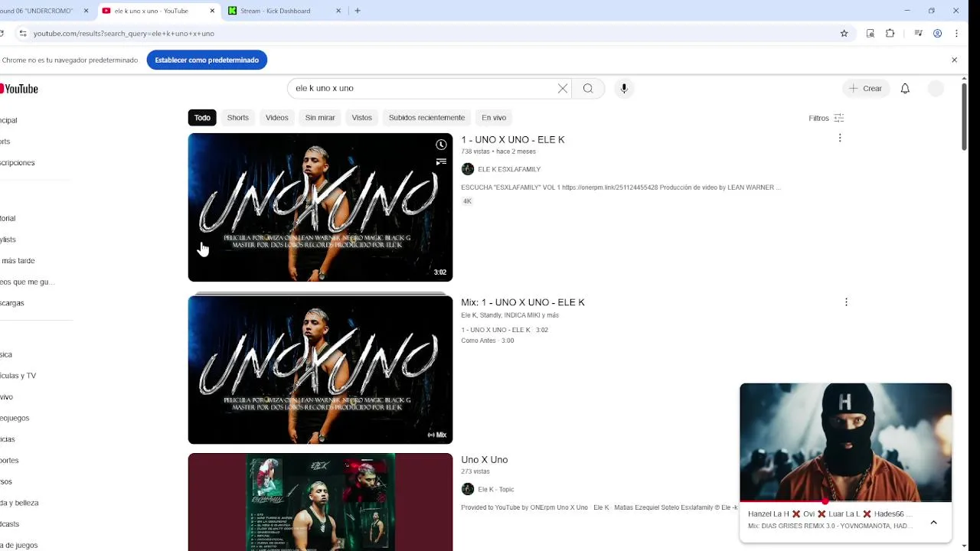This screenshot has width=980, height=551.
Task: Expand the miniplayer with the chevron
Action: pos(933,523)
